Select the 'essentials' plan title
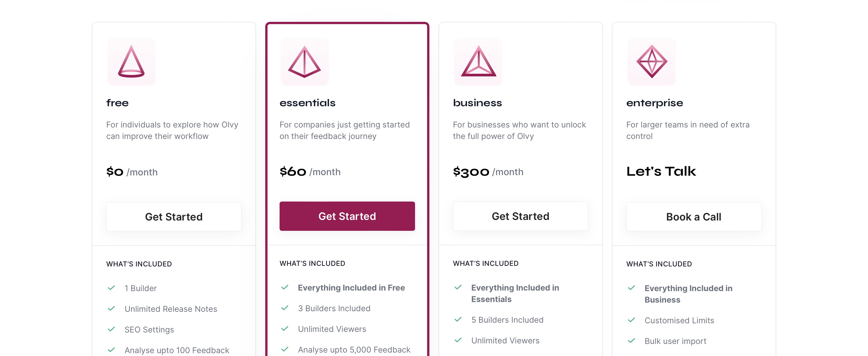Viewport: 868px width, 356px height. [x=307, y=103]
